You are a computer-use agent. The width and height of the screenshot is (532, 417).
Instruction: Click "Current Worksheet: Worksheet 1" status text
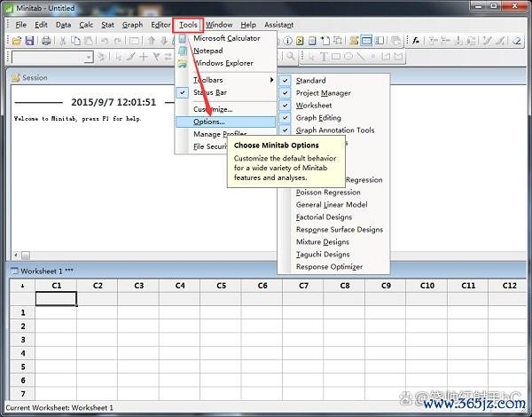click(59, 408)
